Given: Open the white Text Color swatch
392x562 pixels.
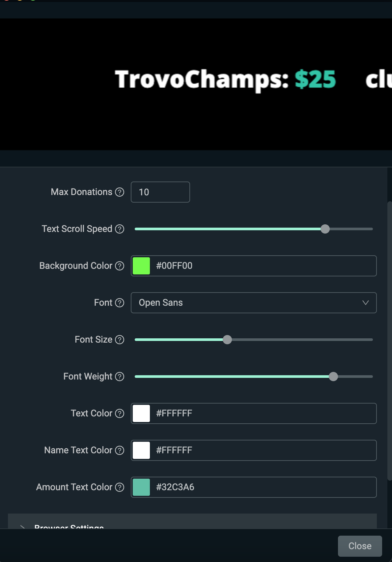Looking at the screenshot, I should pos(141,413).
